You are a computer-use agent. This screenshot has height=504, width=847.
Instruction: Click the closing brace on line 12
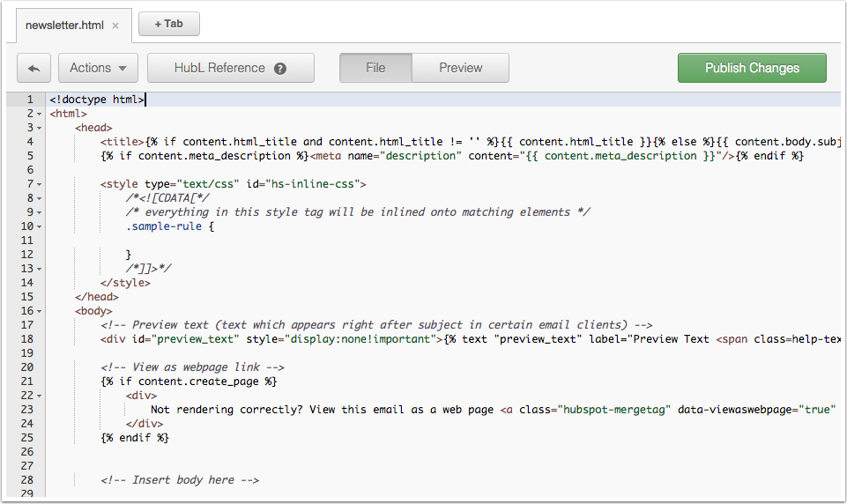(129, 255)
